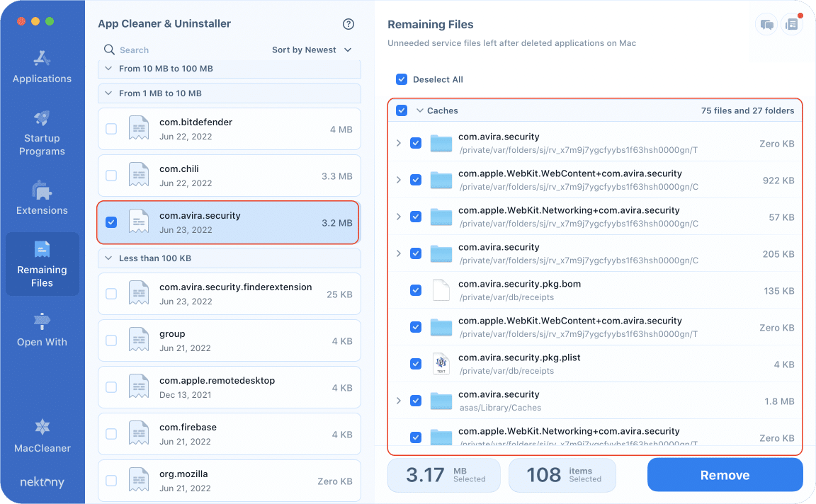
Task: Select the org.mozilla row name
Action: tap(183, 474)
